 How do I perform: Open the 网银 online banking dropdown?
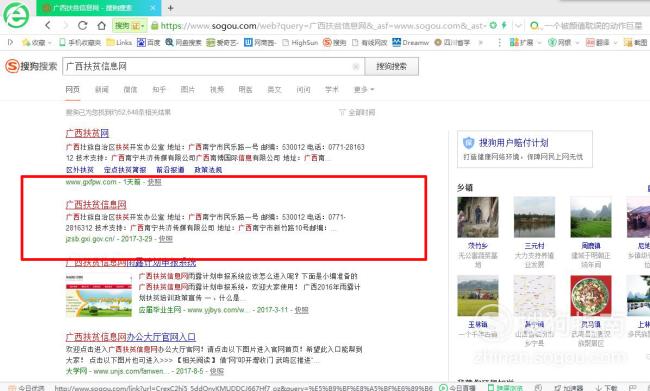(563, 42)
